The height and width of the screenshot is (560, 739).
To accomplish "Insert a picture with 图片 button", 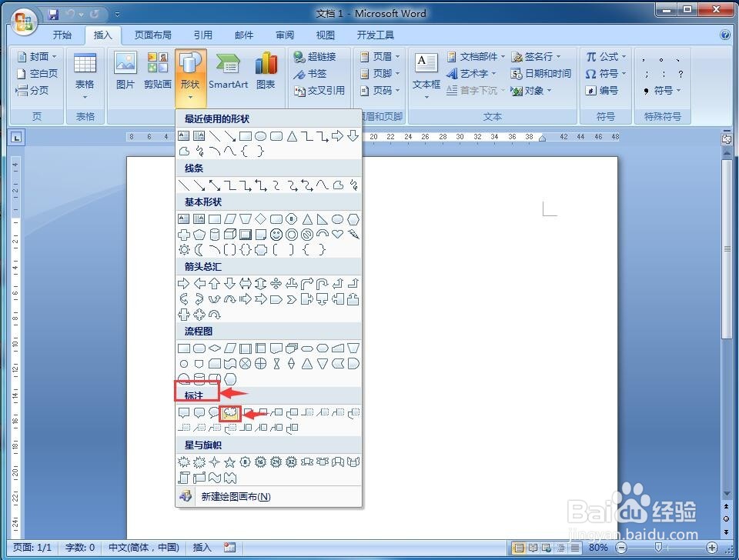I will [125, 71].
